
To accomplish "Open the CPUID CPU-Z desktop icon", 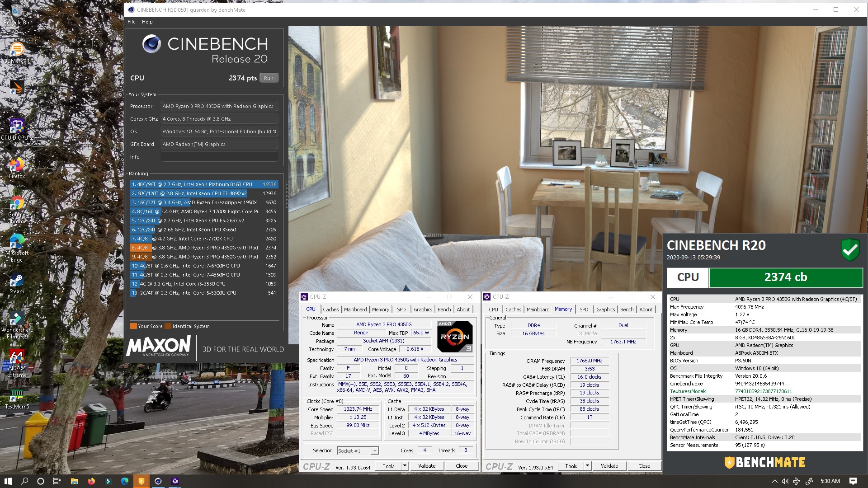I will [x=17, y=130].
